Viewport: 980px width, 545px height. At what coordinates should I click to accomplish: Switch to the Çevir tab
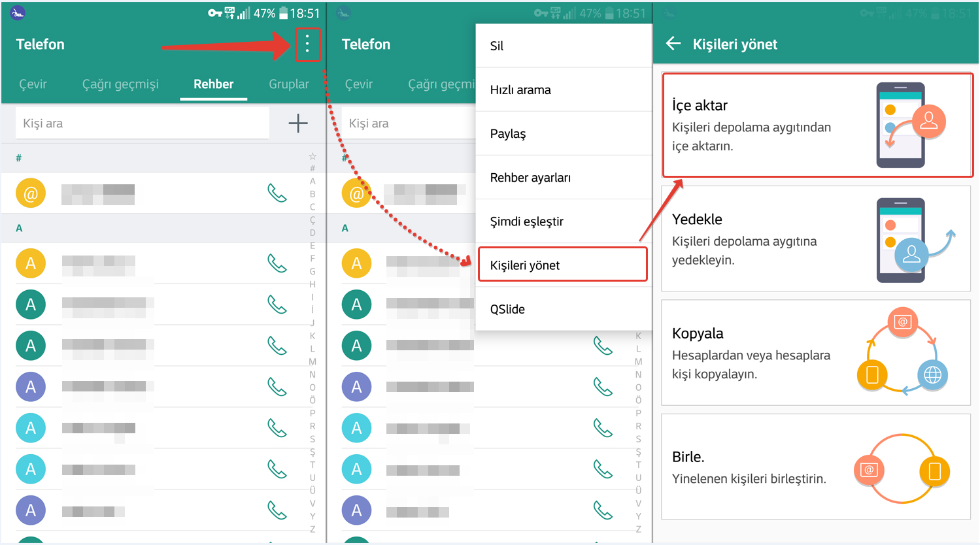[x=33, y=84]
